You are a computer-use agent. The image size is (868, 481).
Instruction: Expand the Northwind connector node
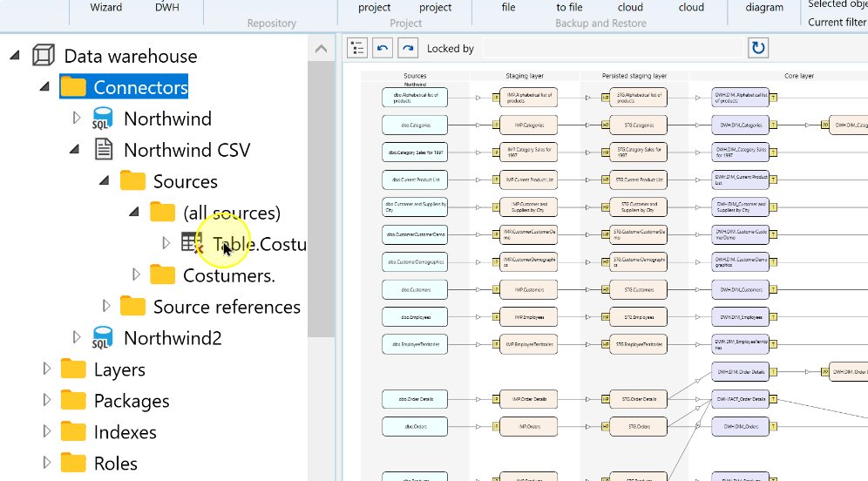tap(77, 118)
